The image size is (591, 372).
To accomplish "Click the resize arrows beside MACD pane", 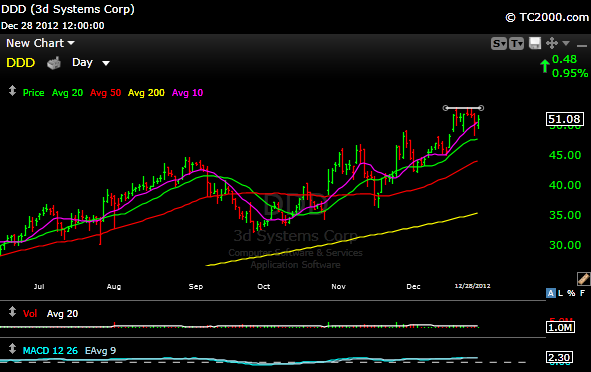I will [x=12, y=349].
